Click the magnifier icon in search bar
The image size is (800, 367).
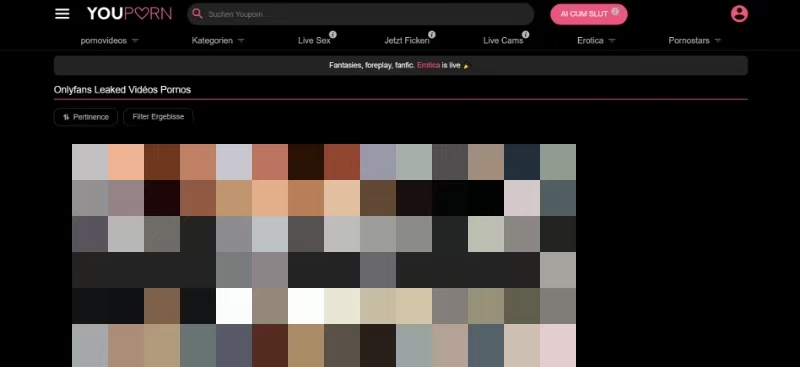tap(197, 14)
